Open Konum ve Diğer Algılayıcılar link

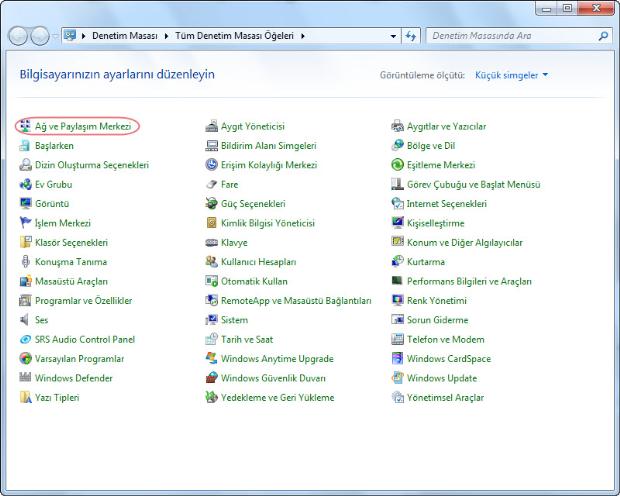point(465,242)
